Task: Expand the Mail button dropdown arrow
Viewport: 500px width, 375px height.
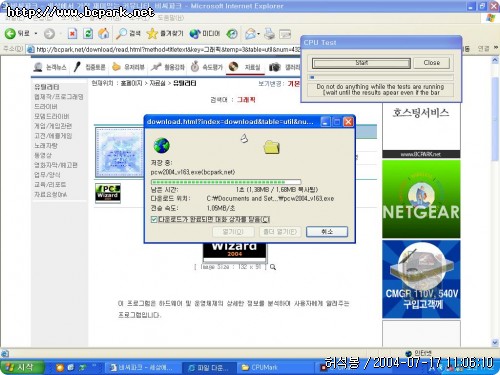Action: 259,34
